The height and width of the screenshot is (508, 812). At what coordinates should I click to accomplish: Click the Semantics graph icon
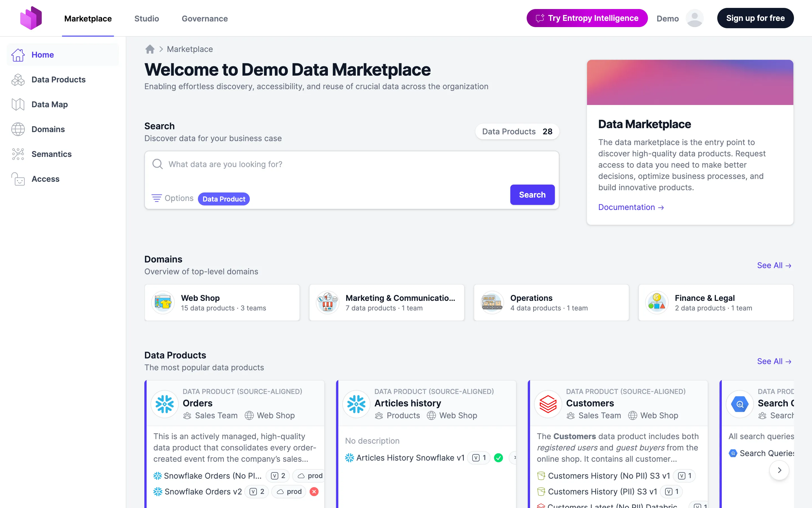coord(18,154)
